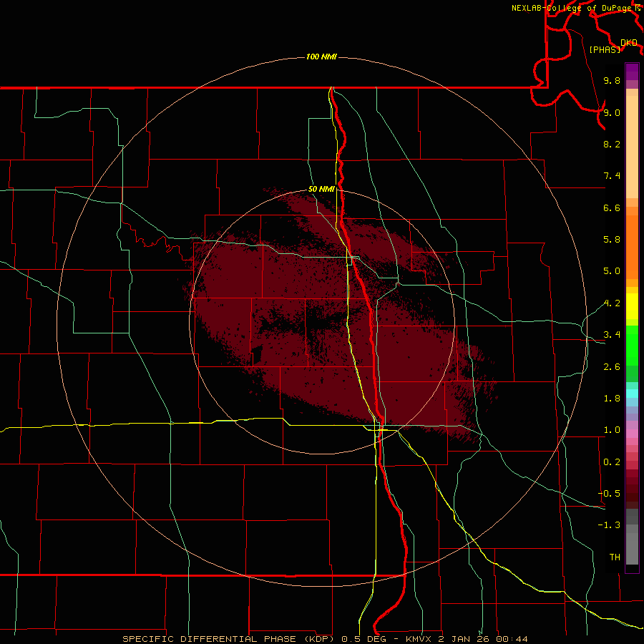The width and height of the screenshot is (644, 644).
Task: Click the 7.4 scale value label
Action: (612, 176)
